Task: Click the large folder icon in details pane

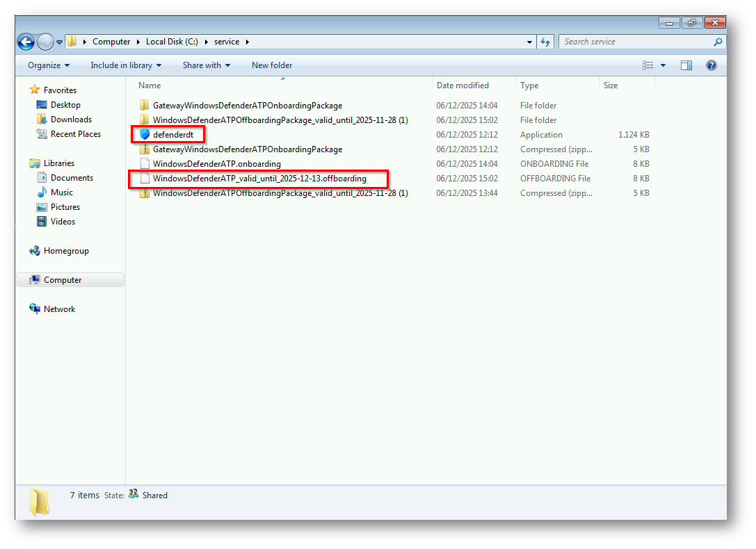Action: (x=40, y=502)
